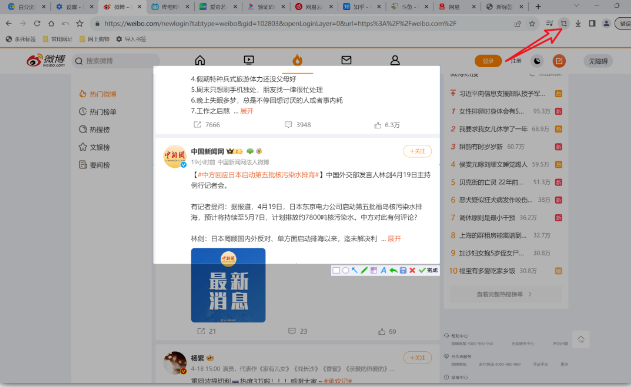631x387 pixels.
Task: Open the Weibo messages envelope tab
Action: (346, 60)
